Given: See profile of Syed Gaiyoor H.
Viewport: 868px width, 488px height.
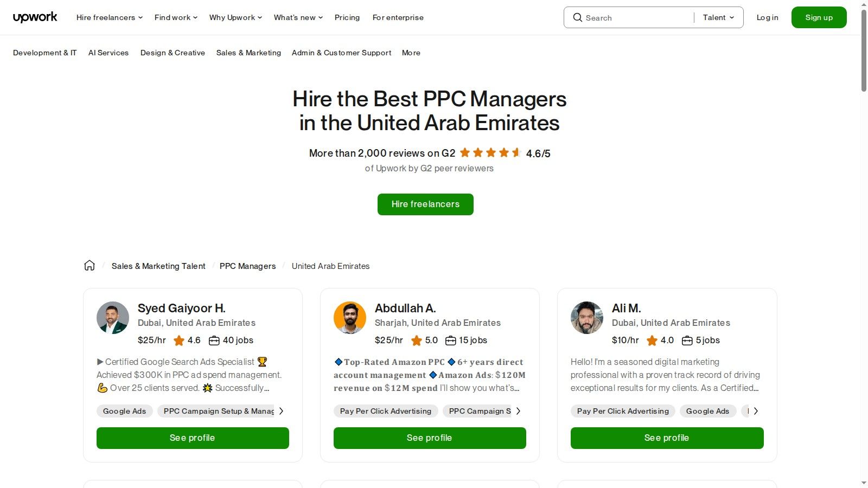Looking at the screenshot, I should pyautogui.click(x=192, y=438).
